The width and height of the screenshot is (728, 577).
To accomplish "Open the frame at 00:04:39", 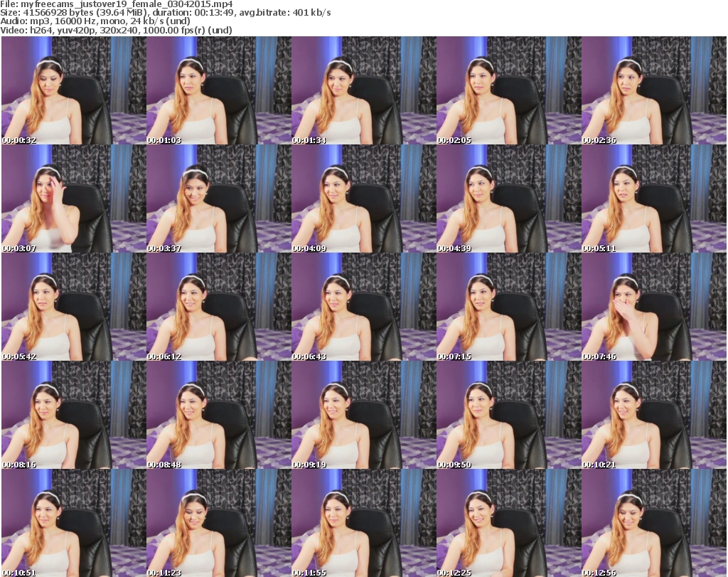I will pos(508,198).
